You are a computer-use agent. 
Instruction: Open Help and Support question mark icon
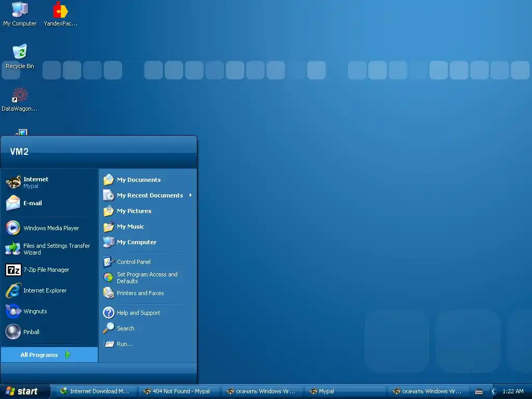[109, 312]
